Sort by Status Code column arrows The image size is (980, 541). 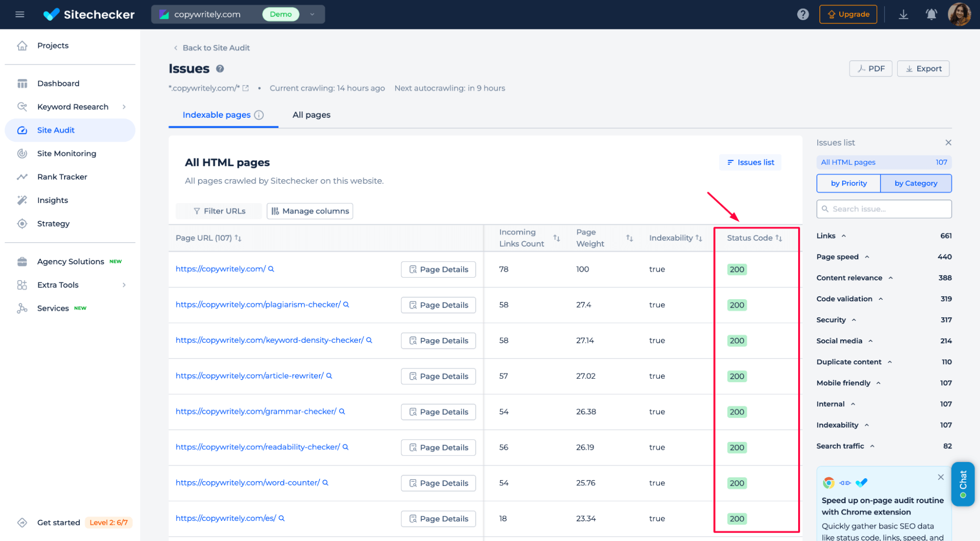[779, 238]
